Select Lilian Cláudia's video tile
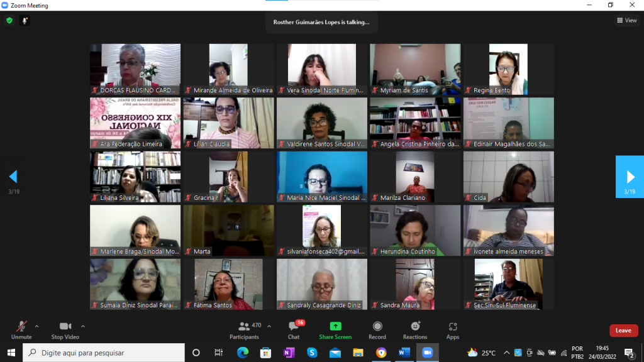The width and height of the screenshot is (644, 362). pyautogui.click(x=228, y=123)
